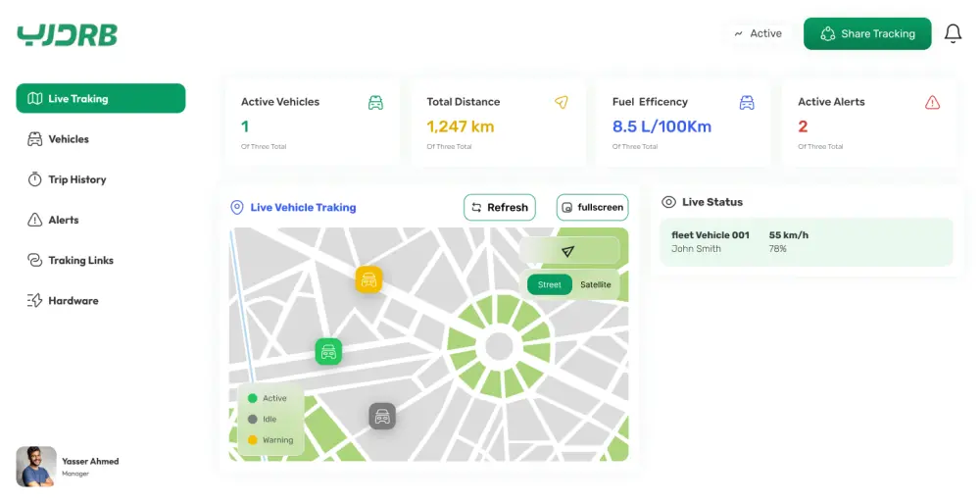Click the 78% value in Live Status
The width and height of the screenshot is (980, 503).
[x=777, y=249]
